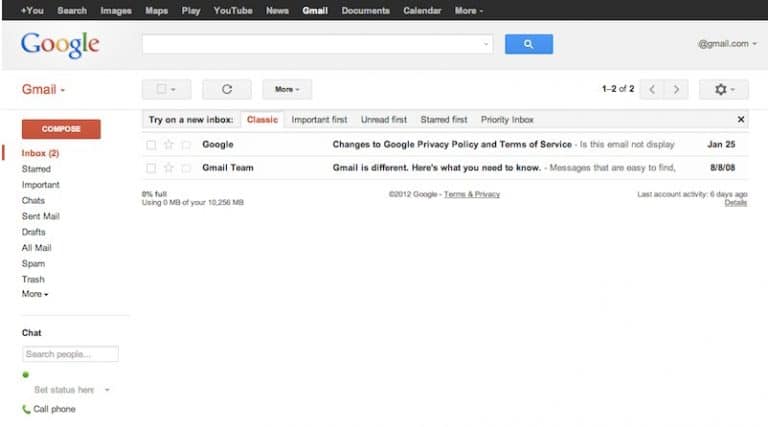This screenshot has height=427, width=768.
Task: Toggle the select-all checkbox in toolbar
Action: 161,89
